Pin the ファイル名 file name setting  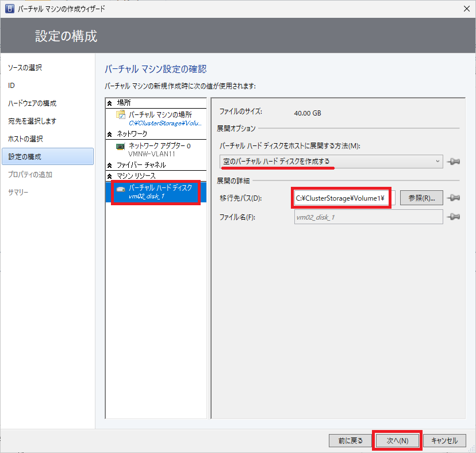point(454,217)
